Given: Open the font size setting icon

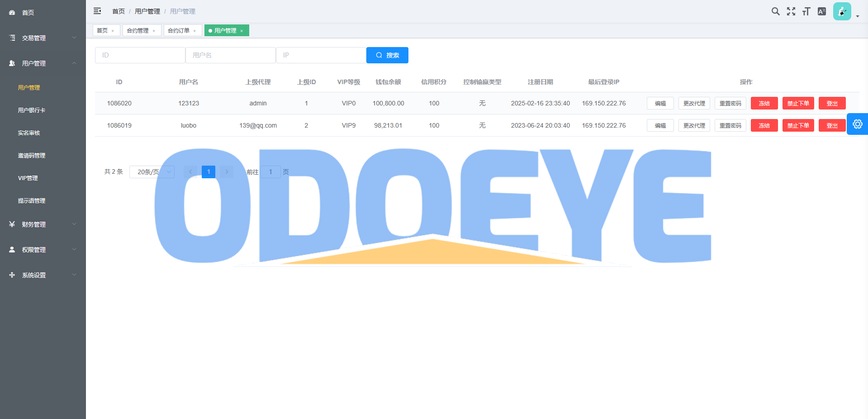Looking at the screenshot, I should [806, 11].
